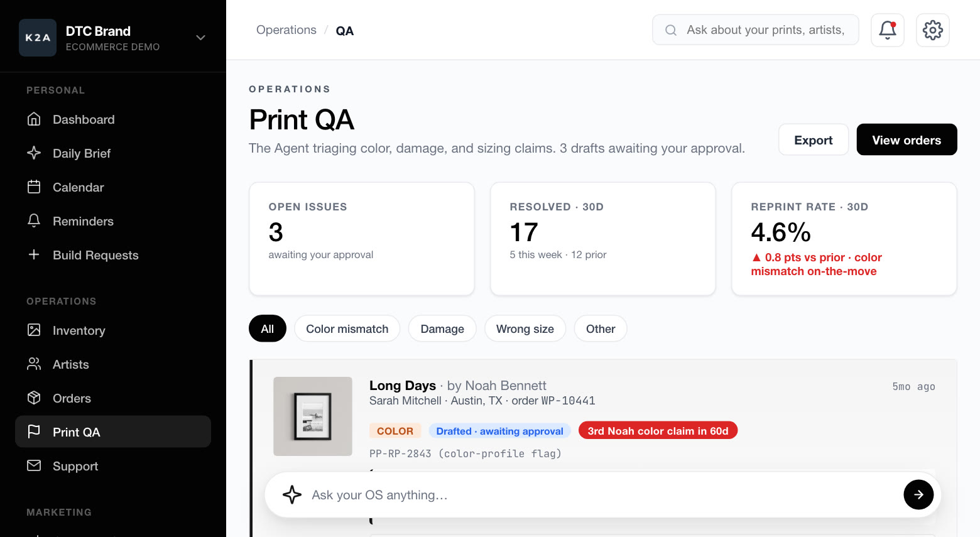The height and width of the screenshot is (537, 980).
Task: Click the sparkle icon in ask bar
Action: point(292,495)
